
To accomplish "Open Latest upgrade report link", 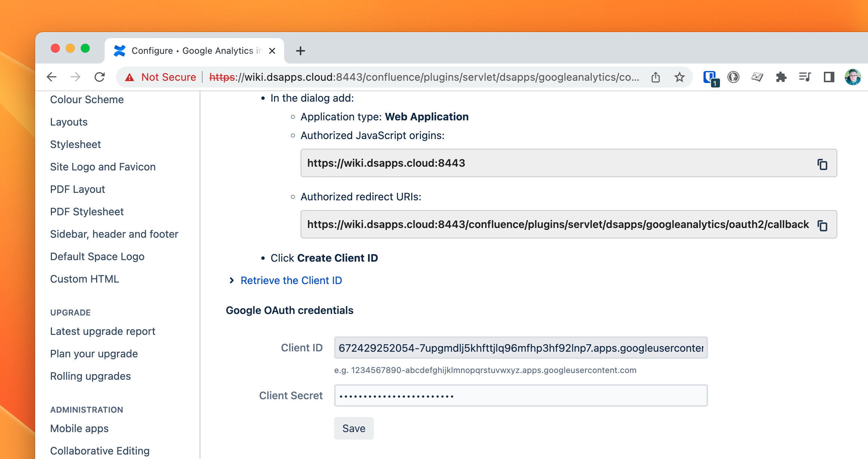I will pyautogui.click(x=102, y=331).
